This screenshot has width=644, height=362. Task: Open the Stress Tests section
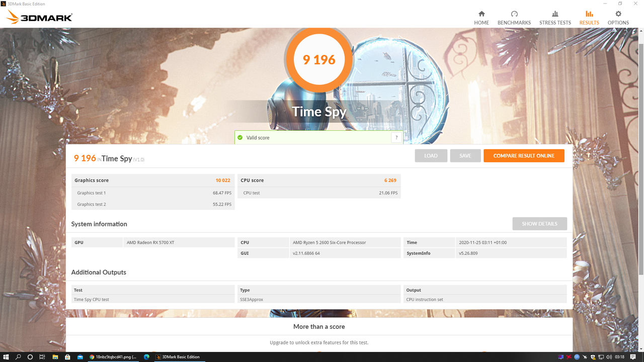[555, 17]
